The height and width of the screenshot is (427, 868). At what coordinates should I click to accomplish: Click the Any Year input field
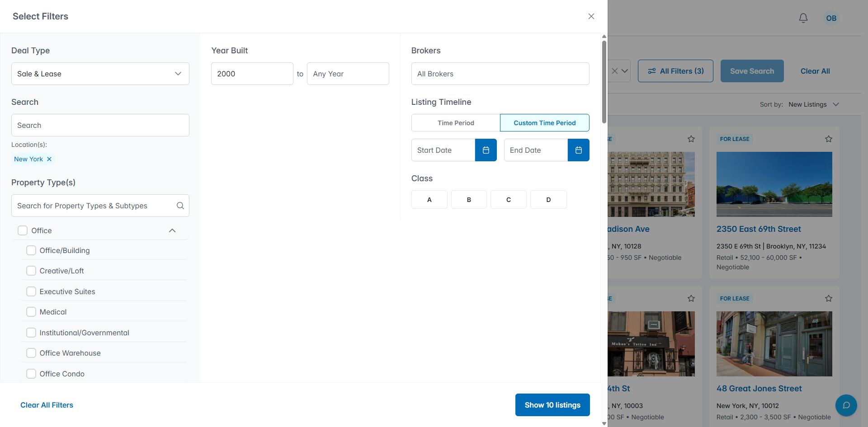(x=348, y=74)
